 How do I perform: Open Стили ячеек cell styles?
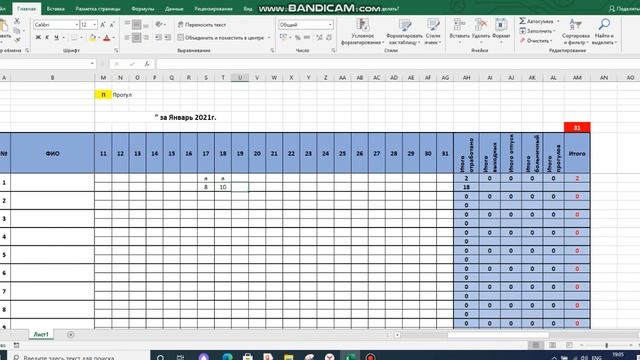[433, 31]
